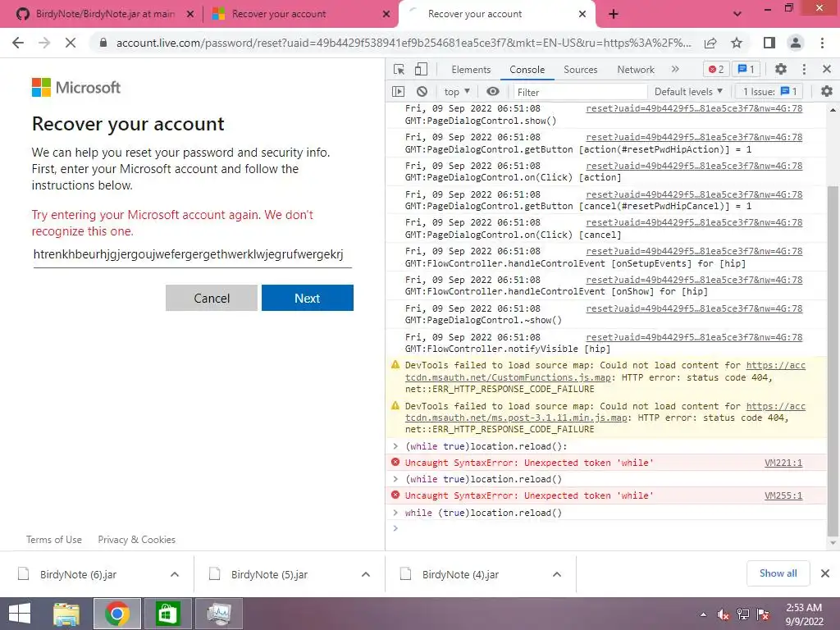
Task: Open the Windows Start menu
Action: (x=20, y=614)
